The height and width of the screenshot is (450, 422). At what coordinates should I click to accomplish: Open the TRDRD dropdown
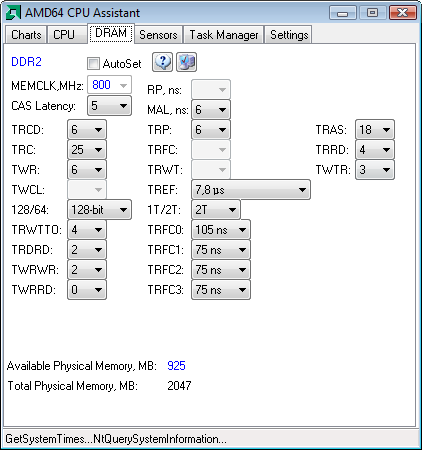[87, 250]
